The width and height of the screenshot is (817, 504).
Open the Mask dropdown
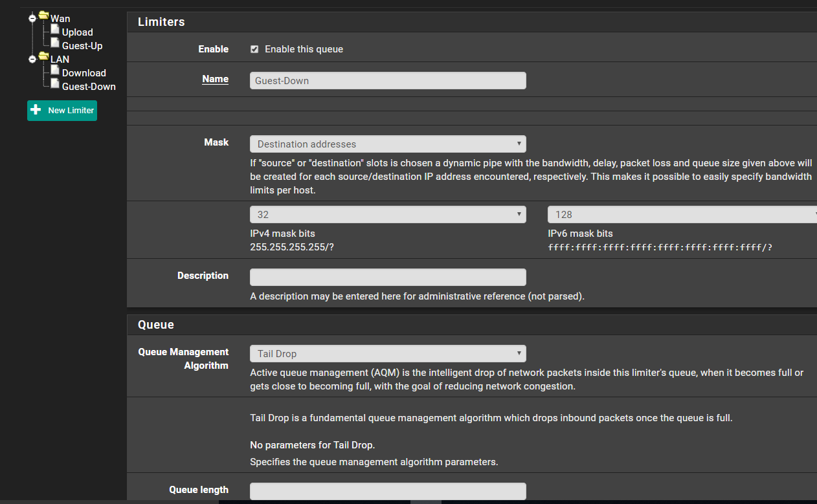388,144
